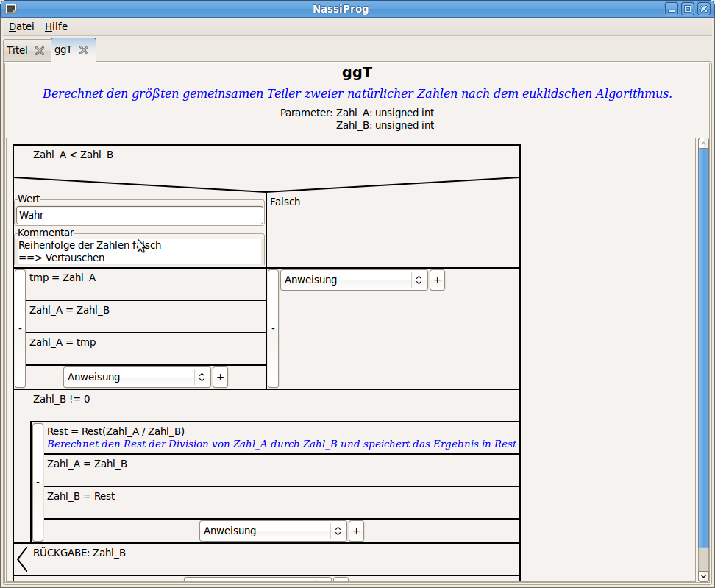Close the ggT tab
This screenshot has width=715, height=588.
(84, 50)
